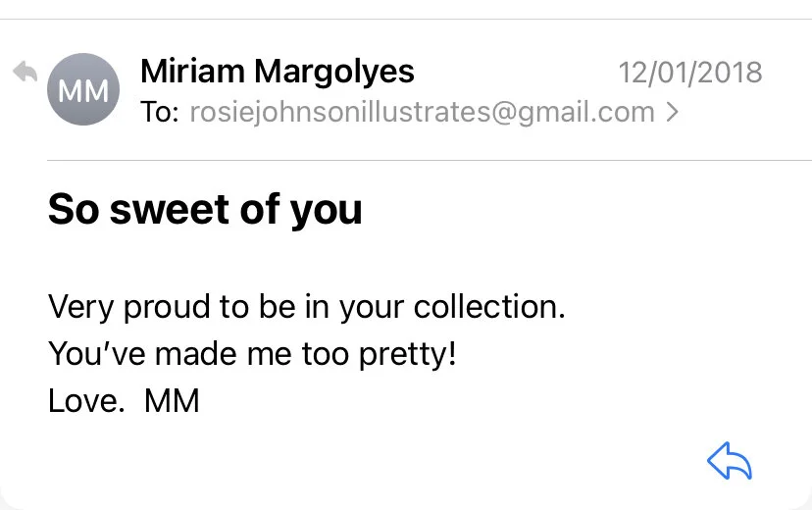Open the MM sender avatar
The height and width of the screenshot is (510, 812).
[x=83, y=90]
